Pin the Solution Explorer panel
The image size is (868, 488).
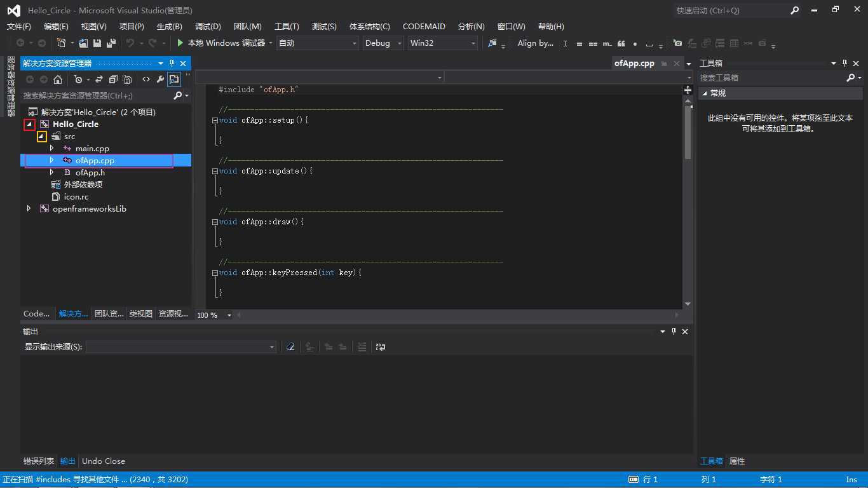point(172,64)
